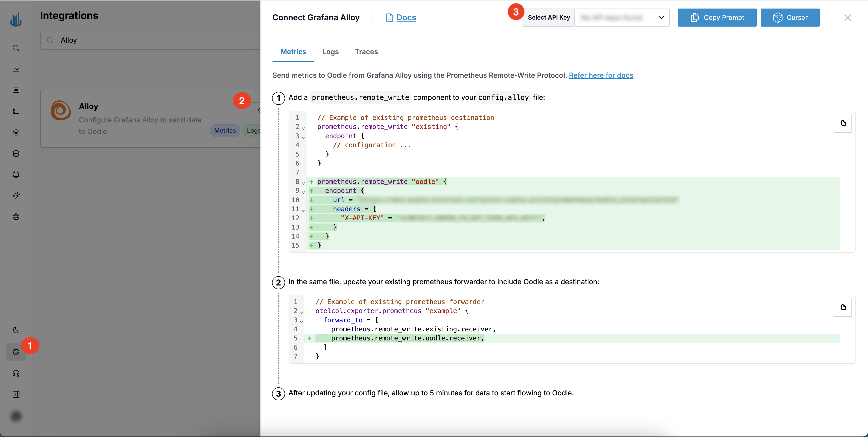Open the alerts bell sidebar icon
868x437 pixels.
(x=16, y=174)
